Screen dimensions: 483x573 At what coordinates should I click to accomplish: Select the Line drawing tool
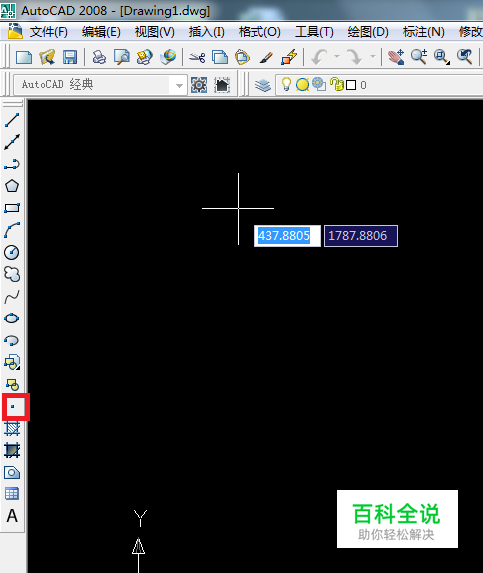(12, 120)
